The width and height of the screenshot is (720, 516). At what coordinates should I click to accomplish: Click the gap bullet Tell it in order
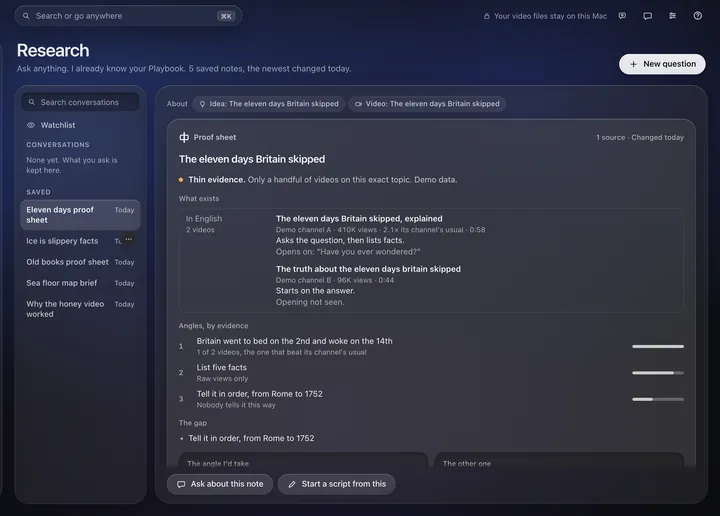(251, 438)
